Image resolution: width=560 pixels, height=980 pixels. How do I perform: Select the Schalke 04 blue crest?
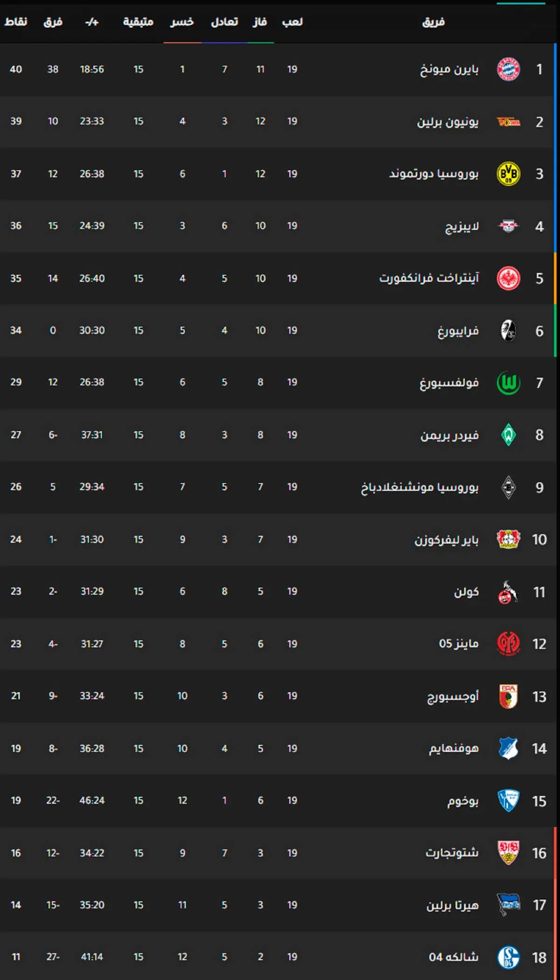click(x=508, y=957)
